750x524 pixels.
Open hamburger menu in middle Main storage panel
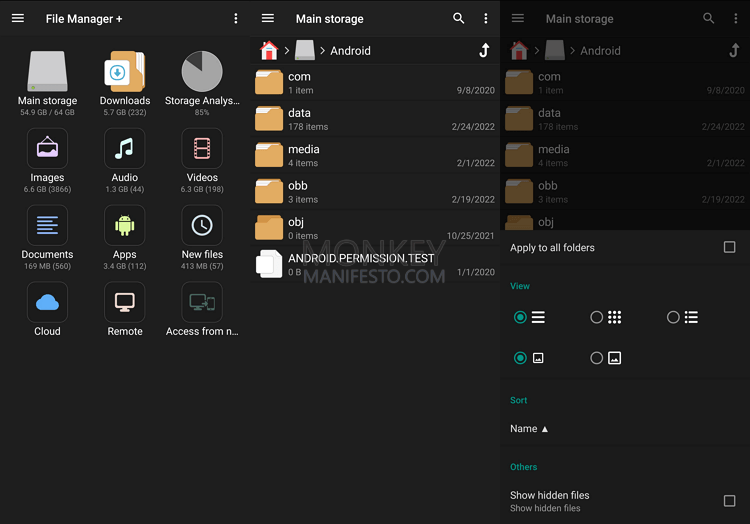(x=268, y=18)
